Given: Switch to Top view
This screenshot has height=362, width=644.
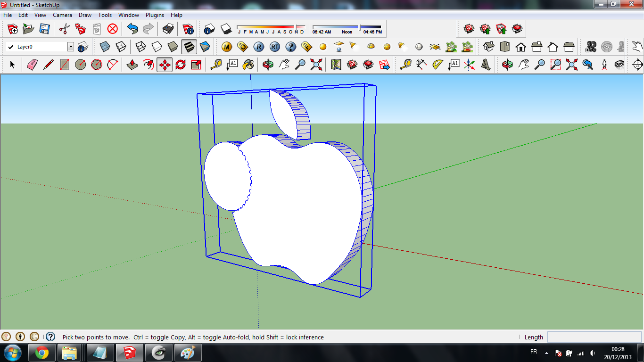Looking at the screenshot, I should tap(505, 47).
